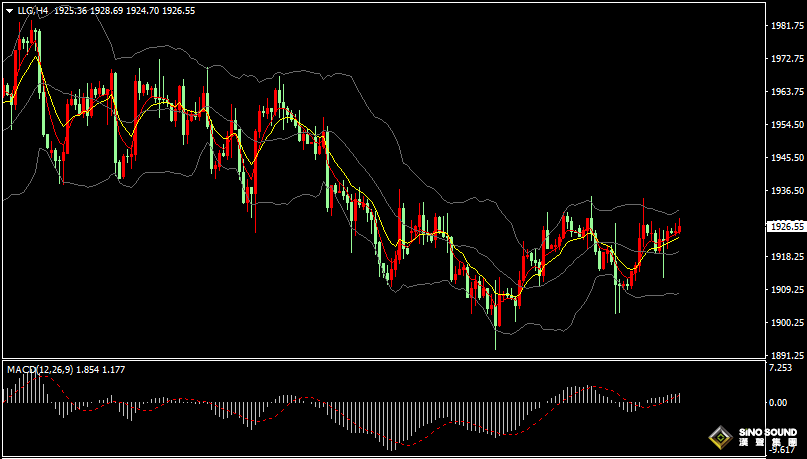This screenshot has height=459, width=807.
Task: Click the MACD 7.253 scale label
Action: [780, 369]
